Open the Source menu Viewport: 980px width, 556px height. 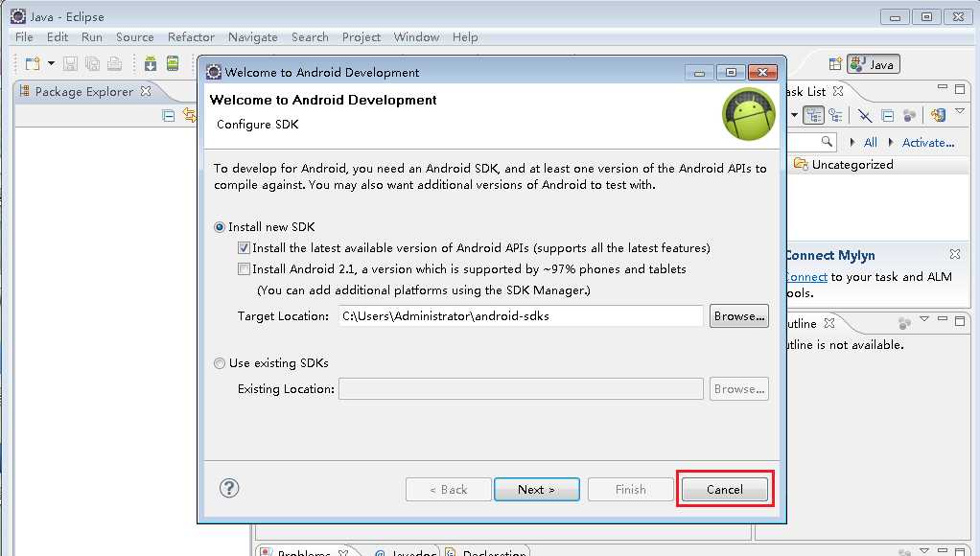pos(135,36)
